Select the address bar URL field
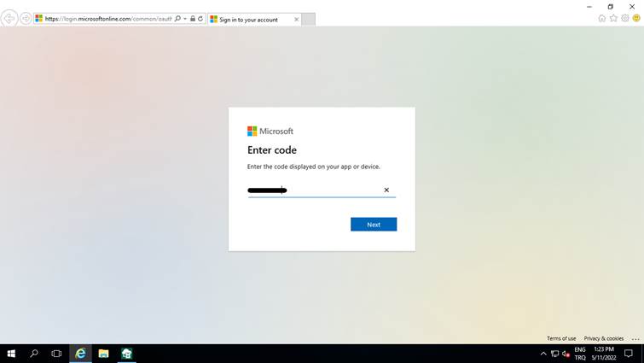This screenshot has width=644, height=363. point(108,19)
